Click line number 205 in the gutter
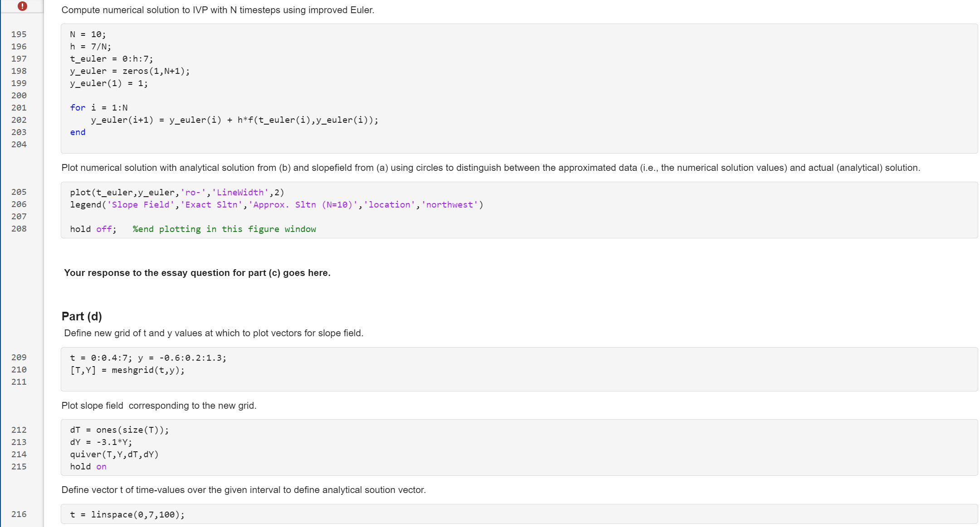This screenshot has width=980, height=527. 19,192
